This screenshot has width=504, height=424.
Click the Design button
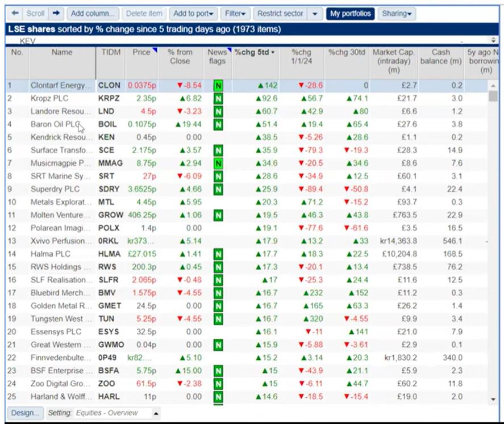point(25,413)
